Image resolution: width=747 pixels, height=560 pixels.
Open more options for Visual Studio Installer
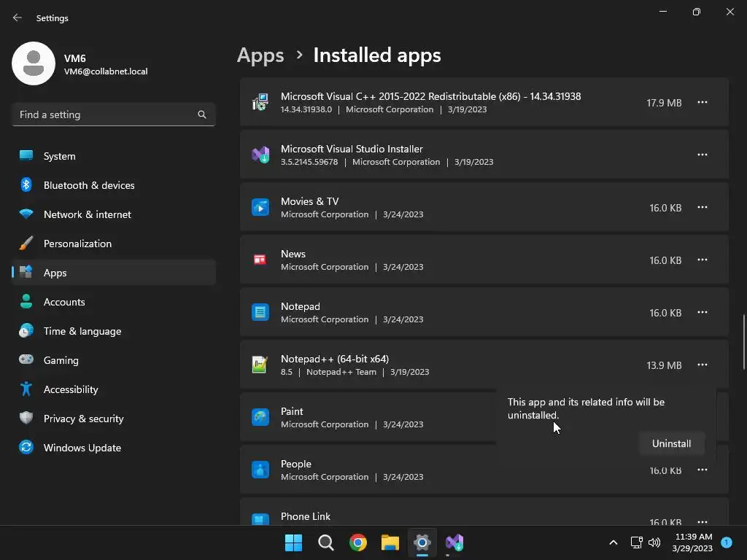coord(703,155)
